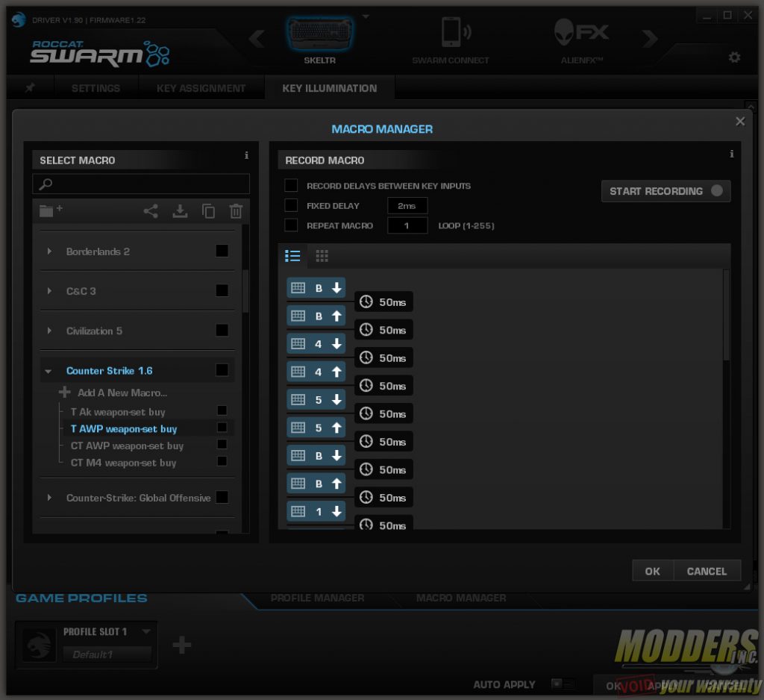The image size is (764, 700).
Task: Tick the T AWP weapon-set buy checkbox
Action: [x=222, y=428]
